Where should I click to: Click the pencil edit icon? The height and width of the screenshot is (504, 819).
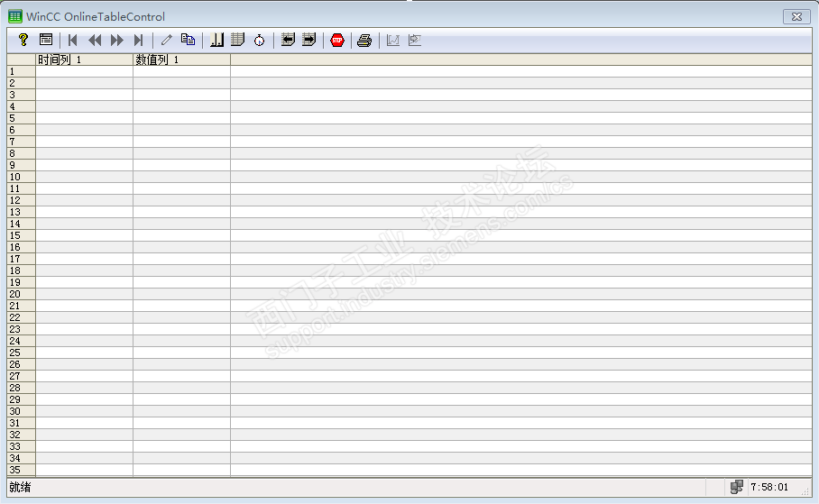167,40
